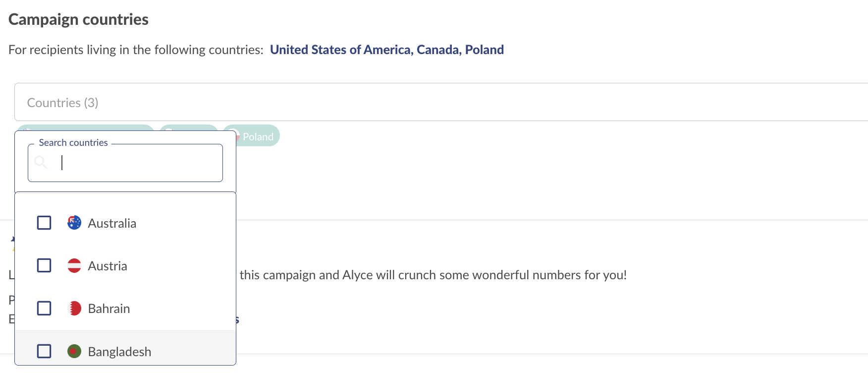The height and width of the screenshot is (373, 868).
Task: Check the Austria checkbox
Action: pos(44,265)
